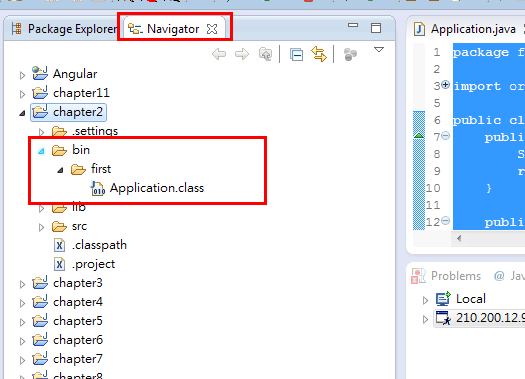The height and width of the screenshot is (379, 525).
Task: Click the editor horizontal scrollbar left arrow
Action: click(x=459, y=238)
